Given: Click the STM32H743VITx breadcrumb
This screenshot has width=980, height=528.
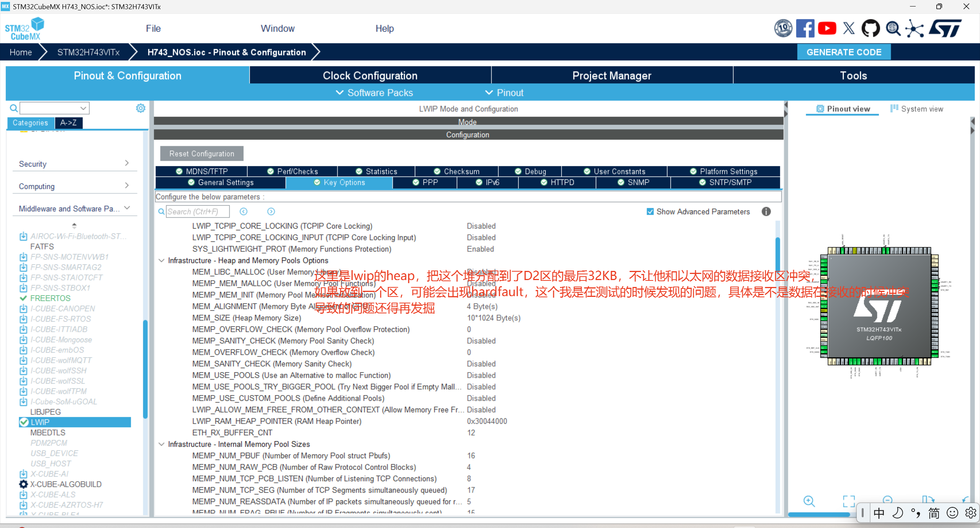Looking at the screenshot, I should [88, 52].
